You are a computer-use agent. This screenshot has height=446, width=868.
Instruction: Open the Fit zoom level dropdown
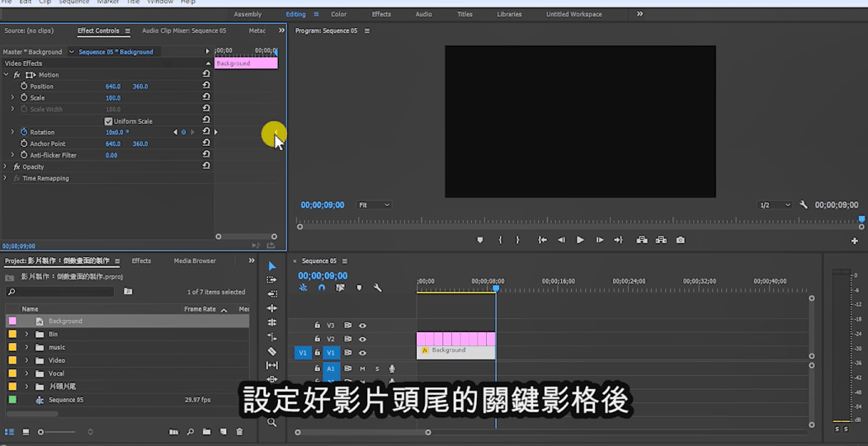click(375, 204)
